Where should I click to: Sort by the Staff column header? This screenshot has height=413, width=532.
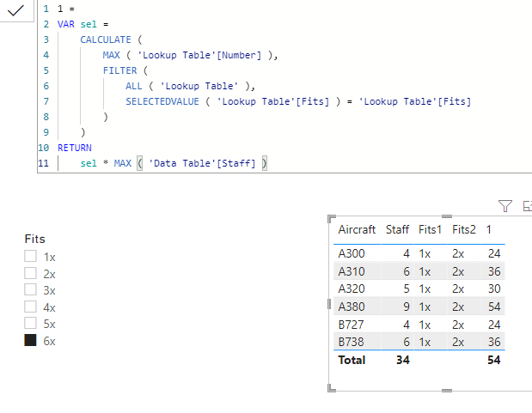pyautogui.click(x=397, y=229)
